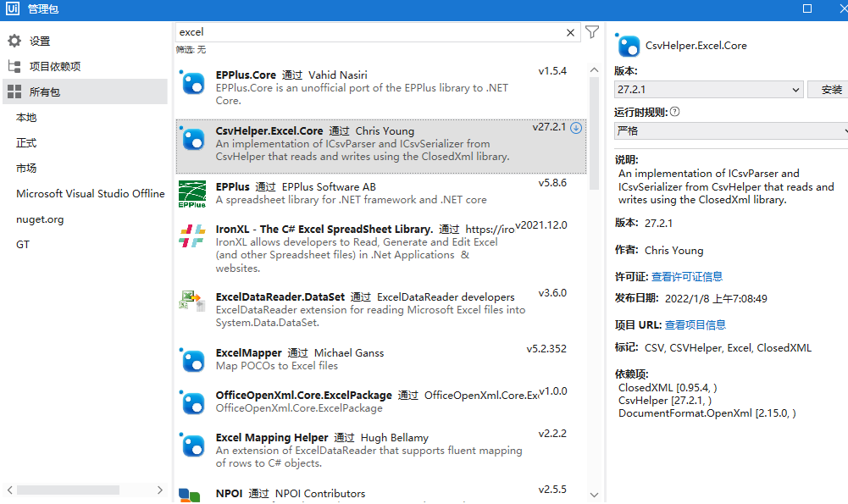Click the 筛选: 无 filter status text
This screenshot has width=848, height=504.
click(x=191, y=50)
